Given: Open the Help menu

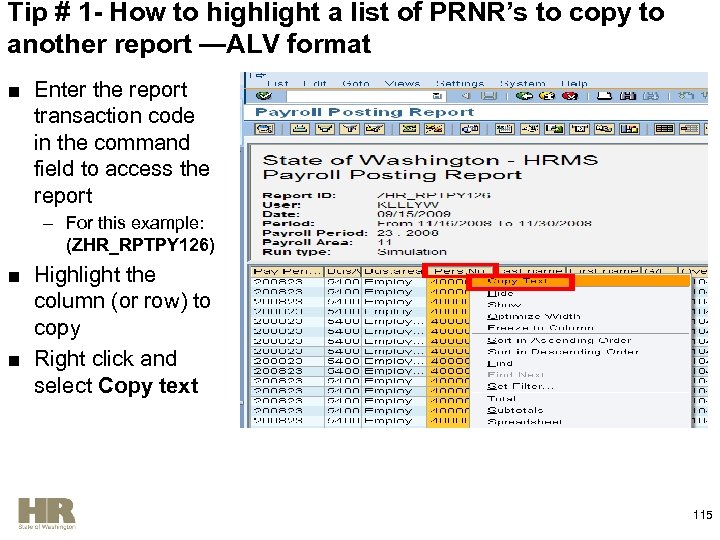Looking at the screenshot, I should pos(574,84).
